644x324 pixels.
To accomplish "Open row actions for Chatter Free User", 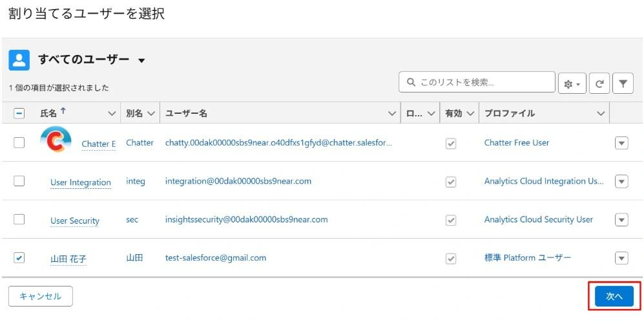I will (x=621, y=143).
